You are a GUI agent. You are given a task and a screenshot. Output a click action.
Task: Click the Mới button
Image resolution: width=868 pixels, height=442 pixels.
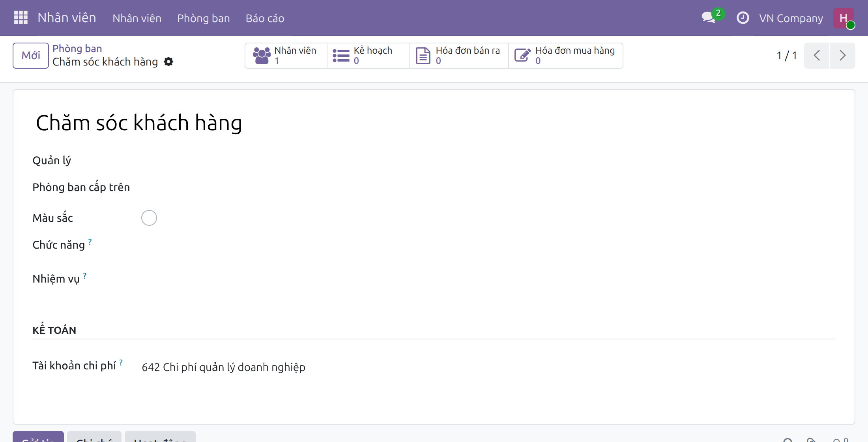31,56
